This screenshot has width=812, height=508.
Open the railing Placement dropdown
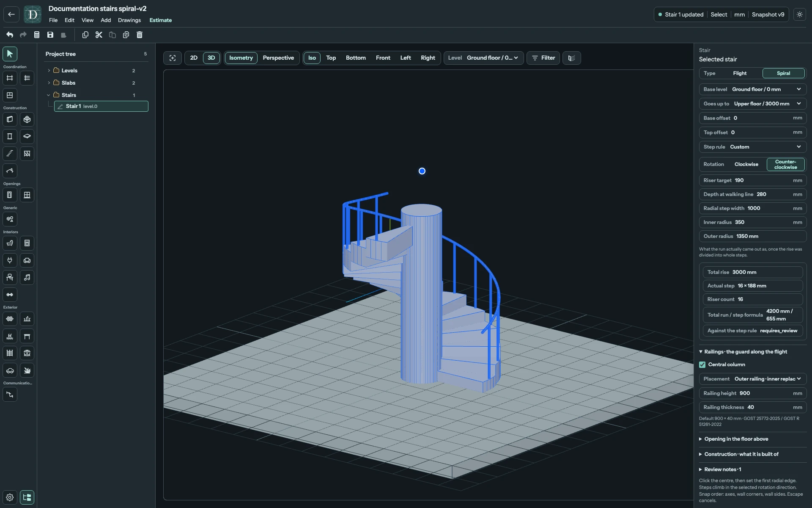(x=753, y=379)
